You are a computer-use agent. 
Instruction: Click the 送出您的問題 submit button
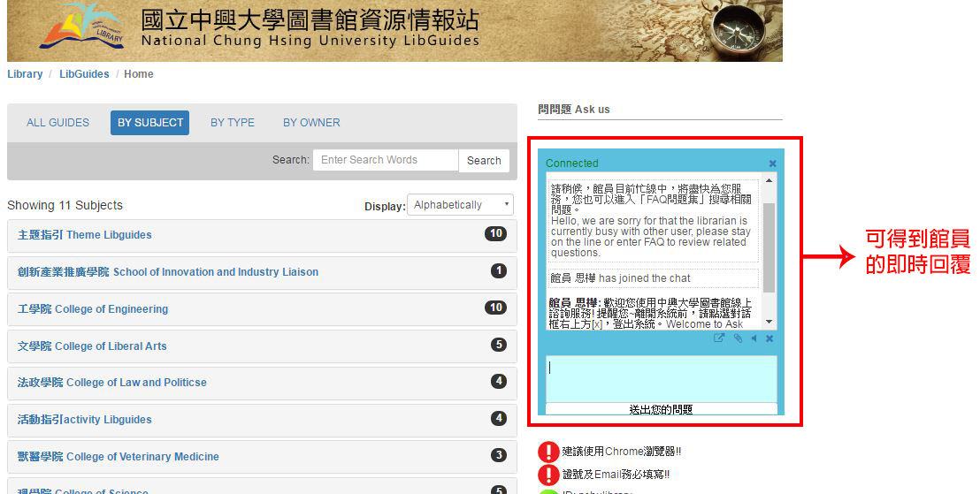pyautogui.click(x=662, y=409)
